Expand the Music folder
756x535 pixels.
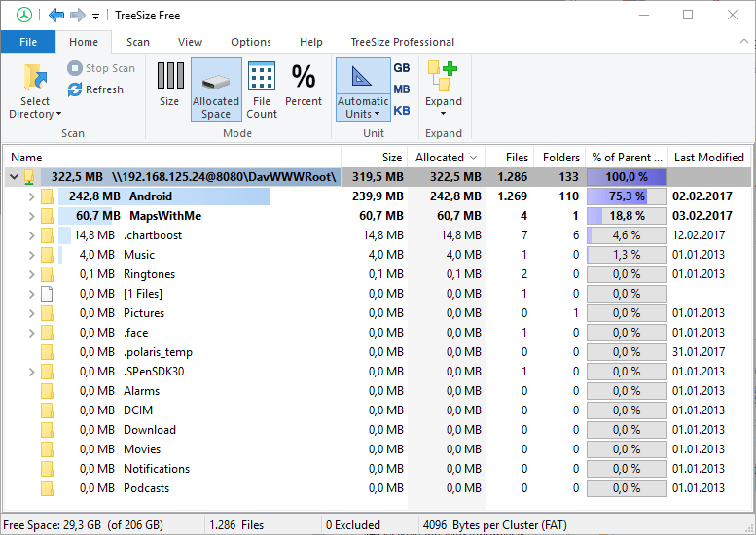(31, 255)
